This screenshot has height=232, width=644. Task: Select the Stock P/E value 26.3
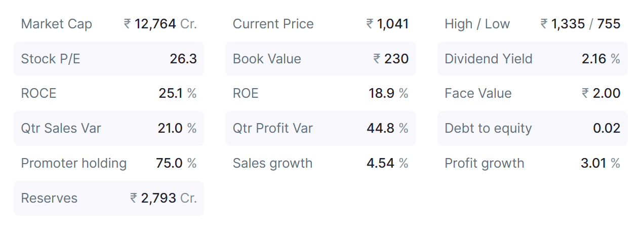point(183,59)
